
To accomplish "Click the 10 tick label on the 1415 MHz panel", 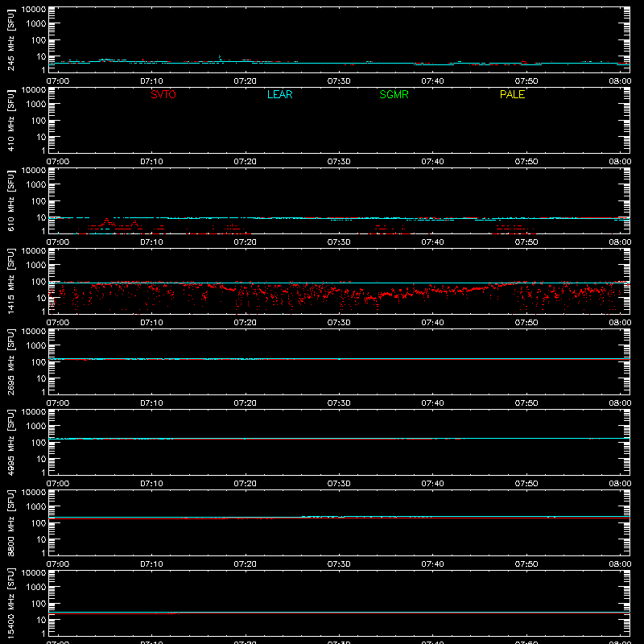I will [x=41, y=298].
